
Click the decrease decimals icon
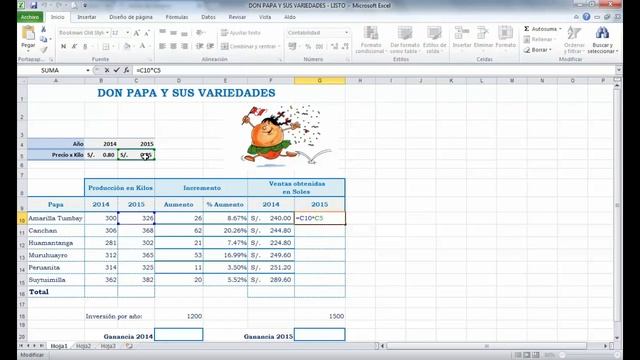coord(345,47)
